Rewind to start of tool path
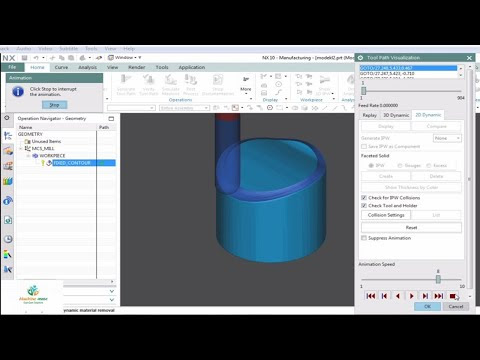 371,296
